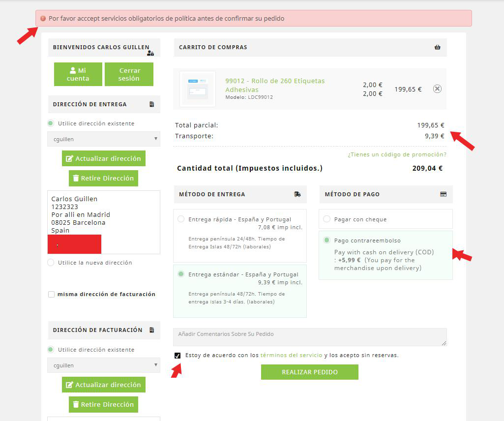Open the billing address cguillen dropdown

[x=103, y=365]
